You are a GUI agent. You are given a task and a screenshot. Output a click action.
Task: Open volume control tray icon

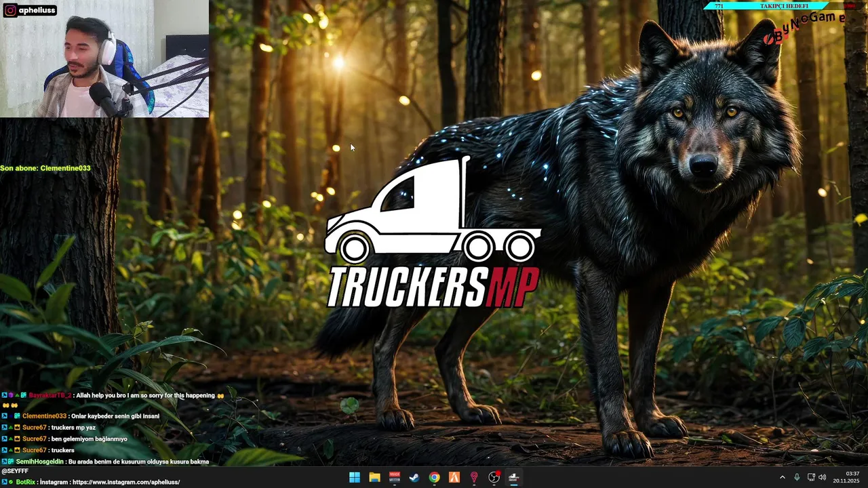click(823, 477)
